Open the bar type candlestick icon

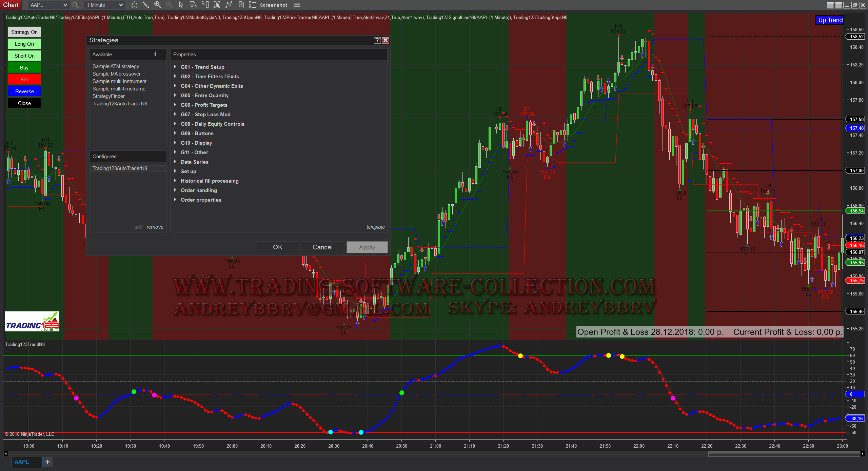click(x=135, y=5)
